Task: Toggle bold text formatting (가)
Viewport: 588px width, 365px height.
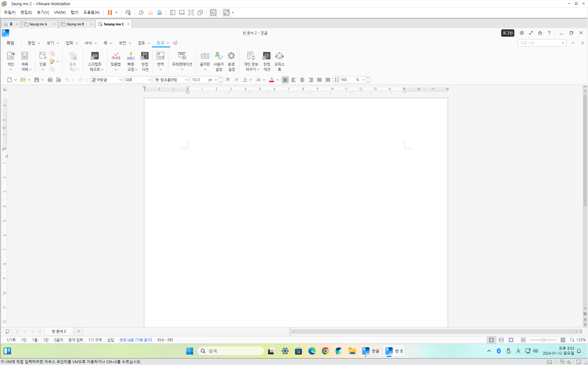Action: (228, 80)
